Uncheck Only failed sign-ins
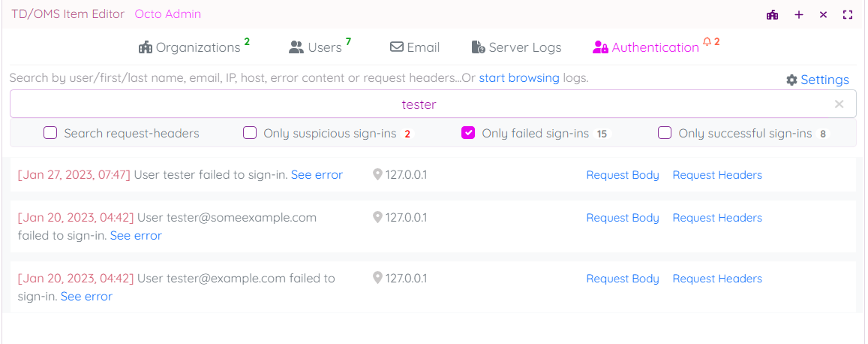This screenshot has height=344, width=868. [468, 134]
